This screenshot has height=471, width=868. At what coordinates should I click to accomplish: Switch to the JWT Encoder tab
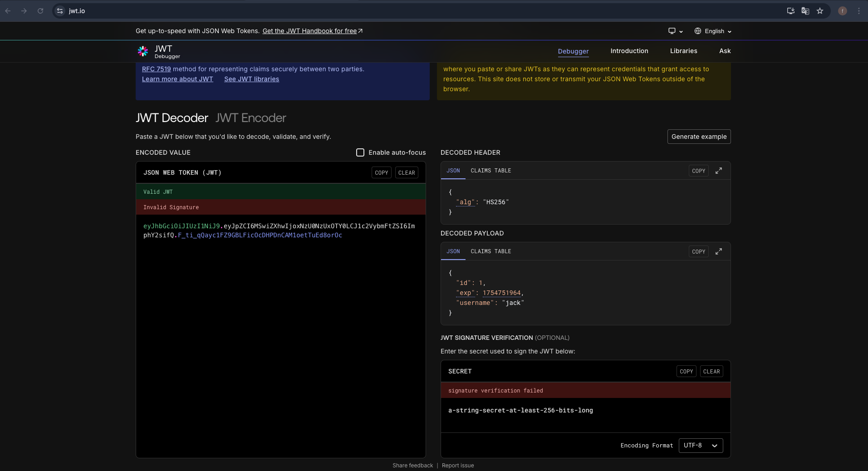(x=250, y=118)
